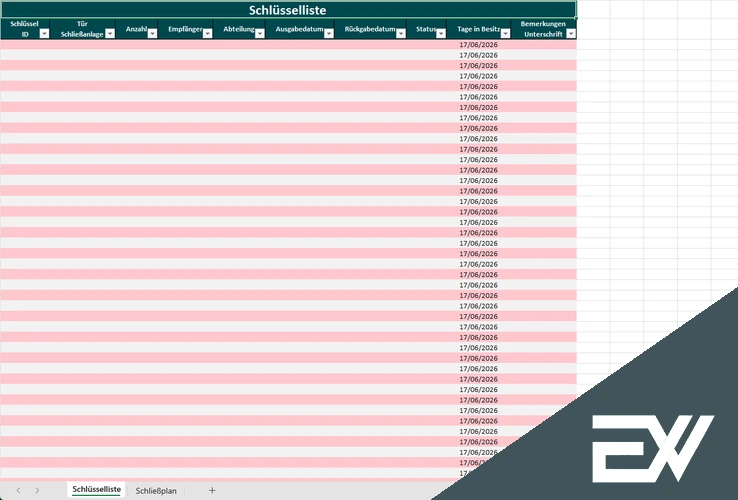
Task: Open the Rückgabedatum filter dropdown
Action: tap(401, 33)
